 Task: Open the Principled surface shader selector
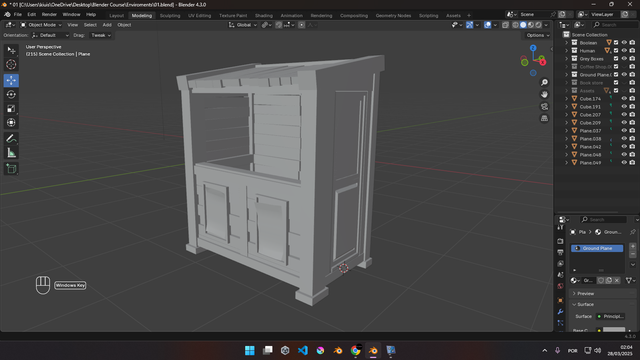click(x=611, y=316)
